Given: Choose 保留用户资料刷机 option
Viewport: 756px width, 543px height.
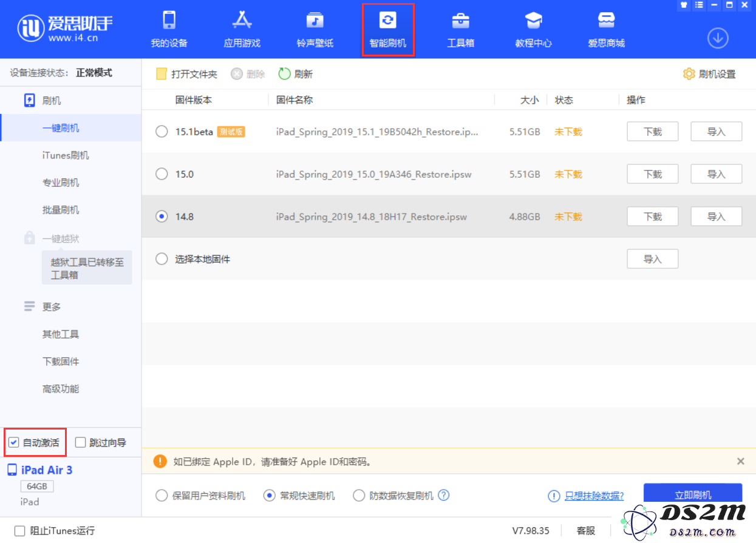Looking at the screenshot, I should click(162, 496).
